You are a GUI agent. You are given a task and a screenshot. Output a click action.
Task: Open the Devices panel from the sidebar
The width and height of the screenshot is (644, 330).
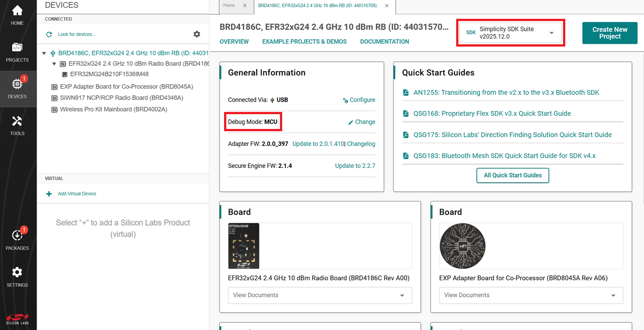pos(17,85)
